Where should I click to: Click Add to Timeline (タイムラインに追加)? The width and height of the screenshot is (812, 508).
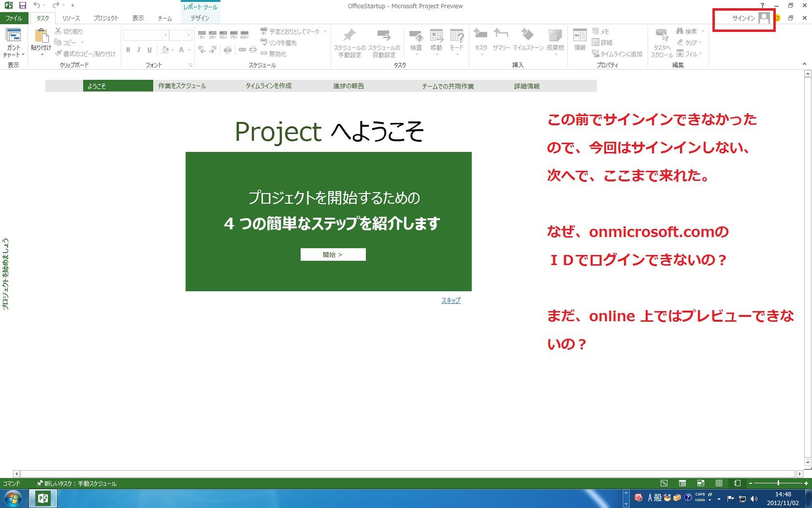[617, 54]
